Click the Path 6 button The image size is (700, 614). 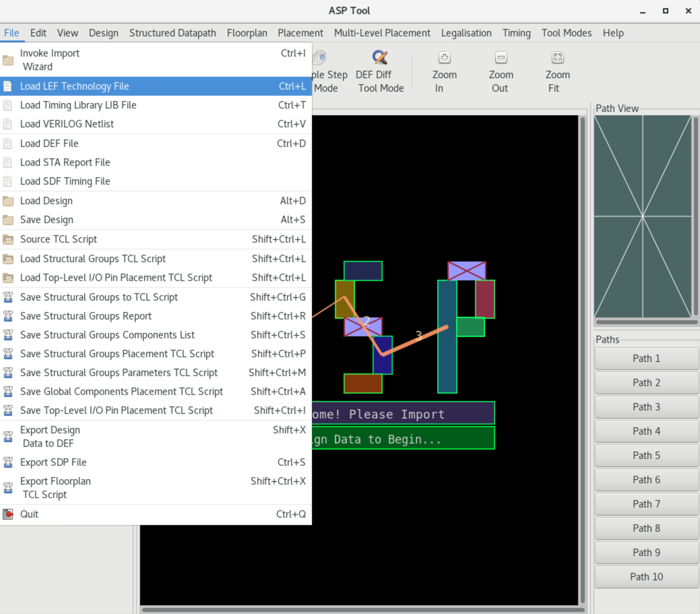pos(646,480)
